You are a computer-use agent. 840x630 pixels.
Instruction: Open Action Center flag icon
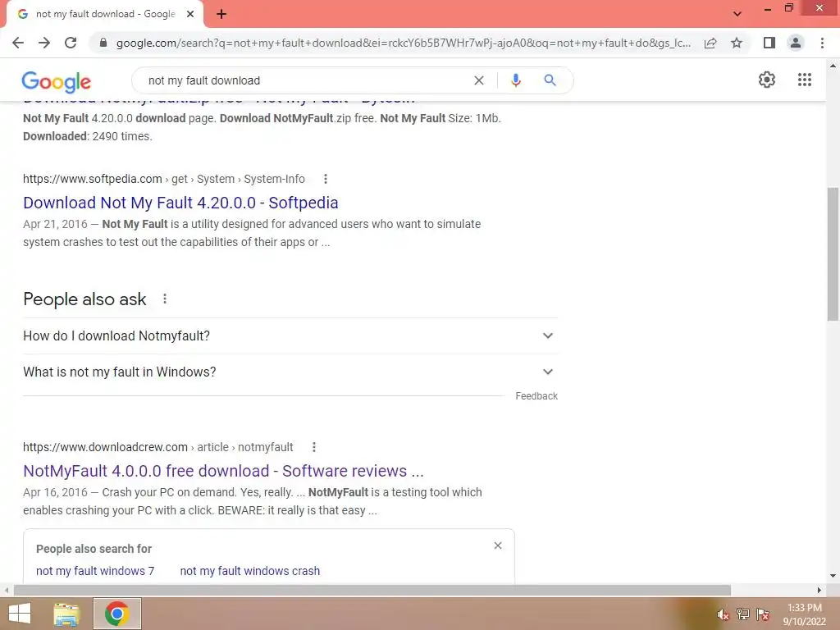pos(763,614)
